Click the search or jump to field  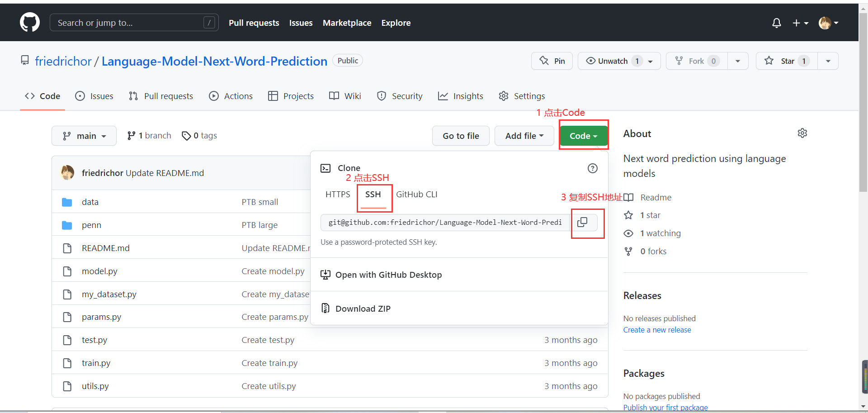tap(134, 23)
